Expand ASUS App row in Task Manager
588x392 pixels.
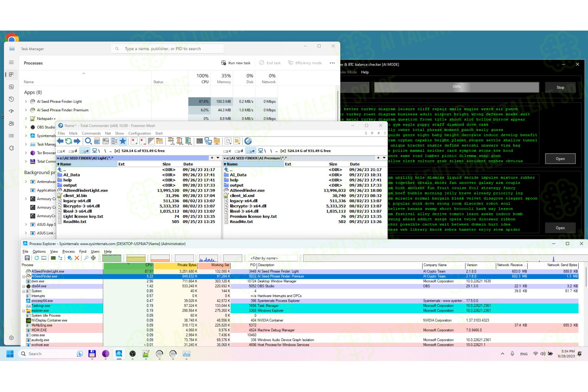[26, 225]
